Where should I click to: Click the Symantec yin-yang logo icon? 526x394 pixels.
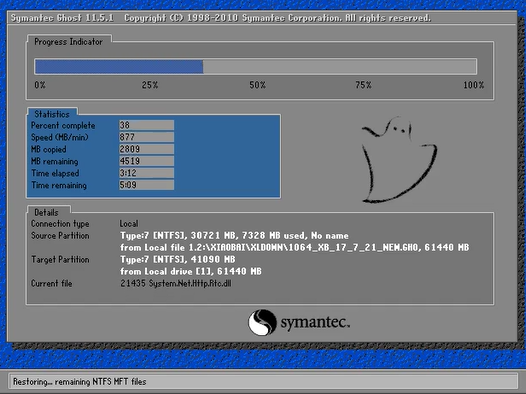262,322
